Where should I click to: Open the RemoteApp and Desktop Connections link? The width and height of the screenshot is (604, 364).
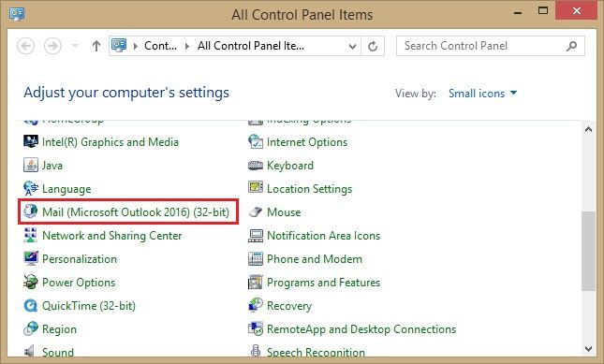tap(361, 329)
